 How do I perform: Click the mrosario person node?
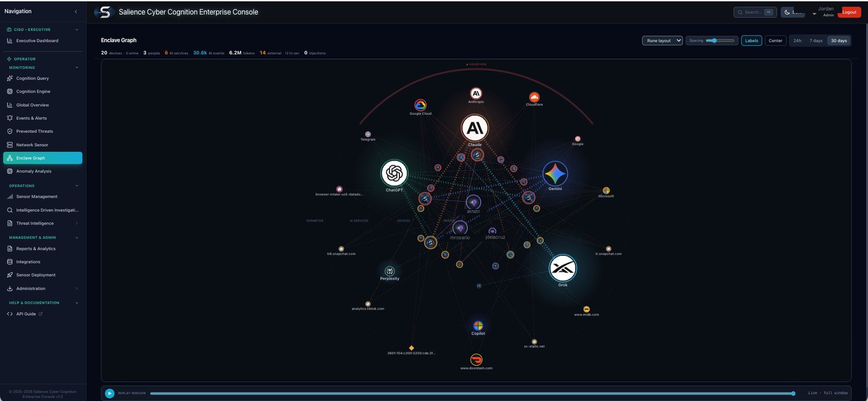[460, 228]
